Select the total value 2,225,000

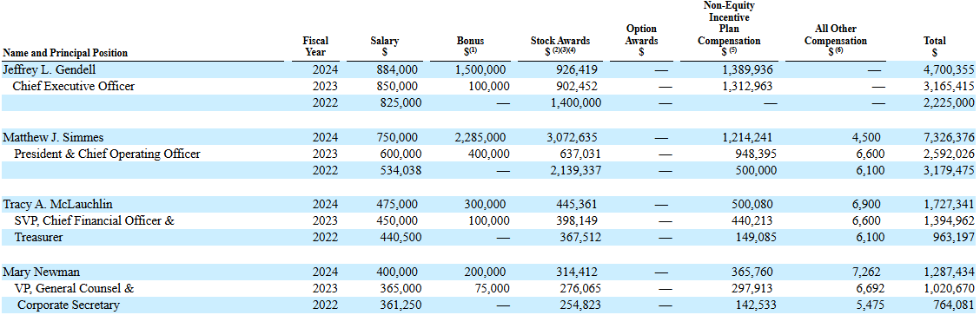pyautogui.click(x=949, y=103)
